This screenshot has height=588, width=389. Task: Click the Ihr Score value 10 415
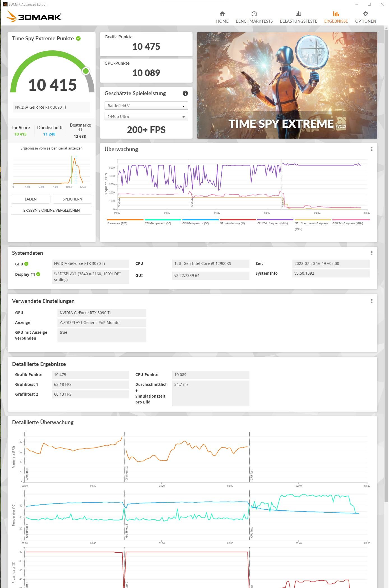coord(20,134)
